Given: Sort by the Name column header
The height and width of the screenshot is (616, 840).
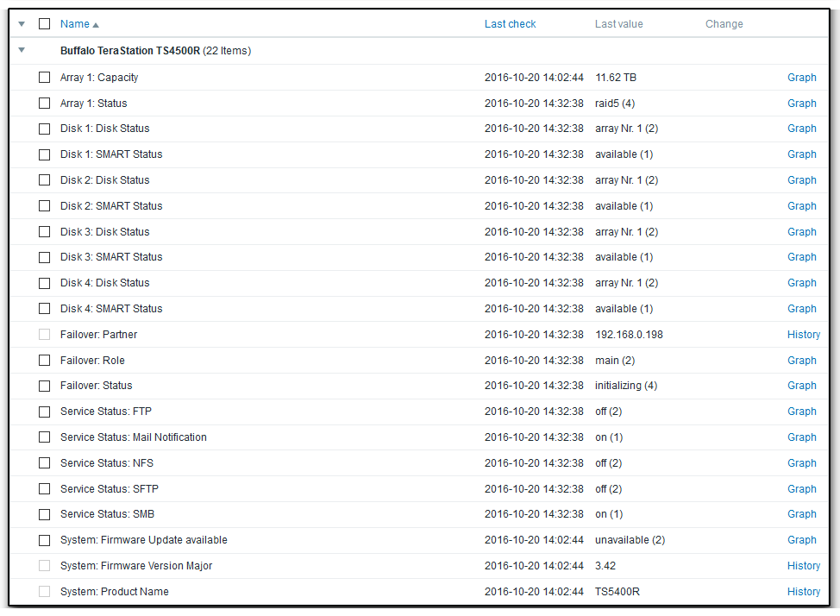Looking at the screenshot, I should (74, 24).
